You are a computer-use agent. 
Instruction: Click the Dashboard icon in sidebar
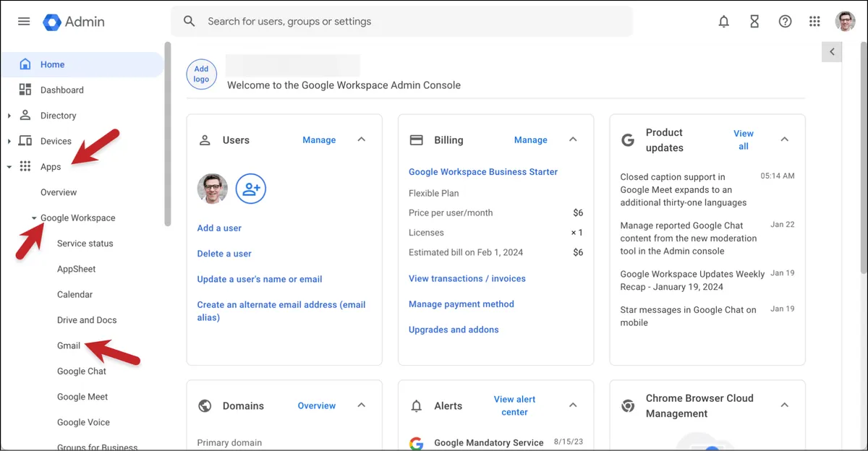(25, 90)
